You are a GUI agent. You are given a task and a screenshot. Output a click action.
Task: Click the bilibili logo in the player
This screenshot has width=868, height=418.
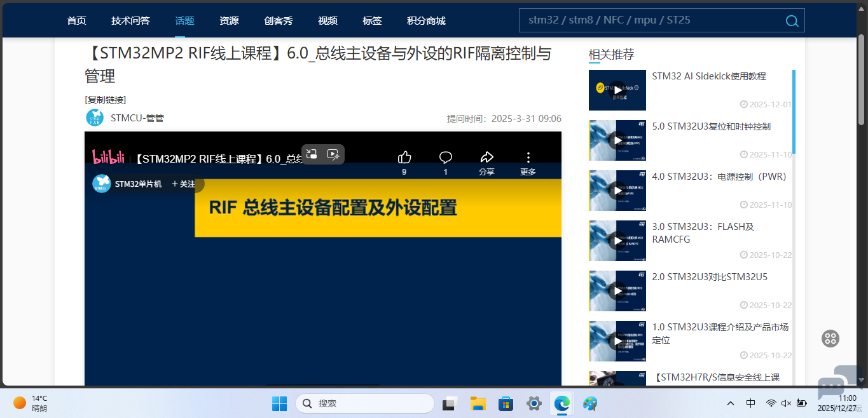click(108, 157)
